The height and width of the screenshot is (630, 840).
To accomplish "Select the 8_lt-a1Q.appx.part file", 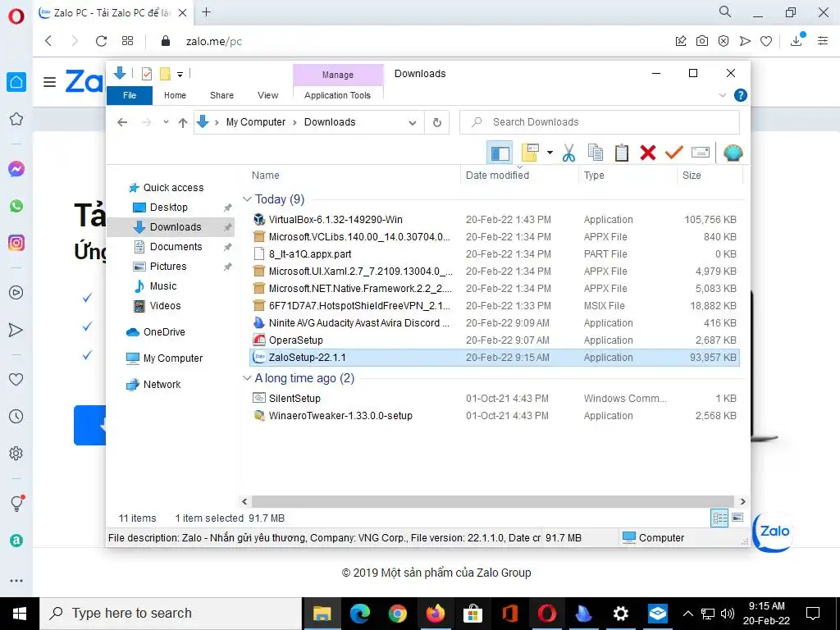I will click(x=310, y=254).
